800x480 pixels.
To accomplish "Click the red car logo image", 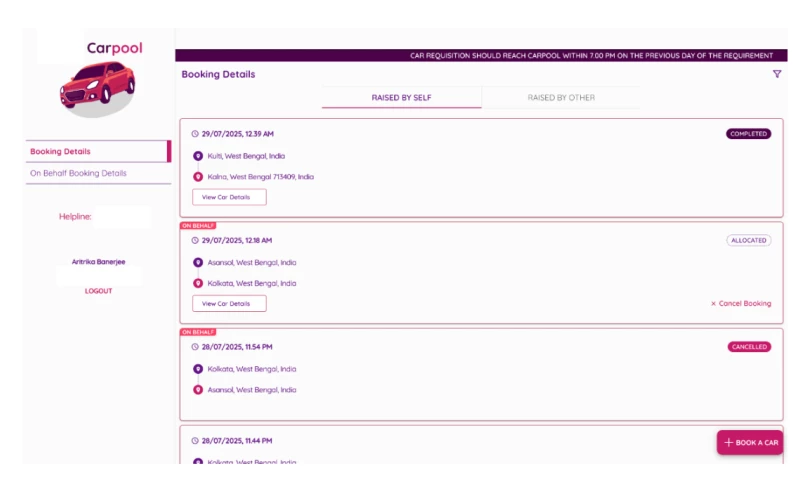I will 97,88.
